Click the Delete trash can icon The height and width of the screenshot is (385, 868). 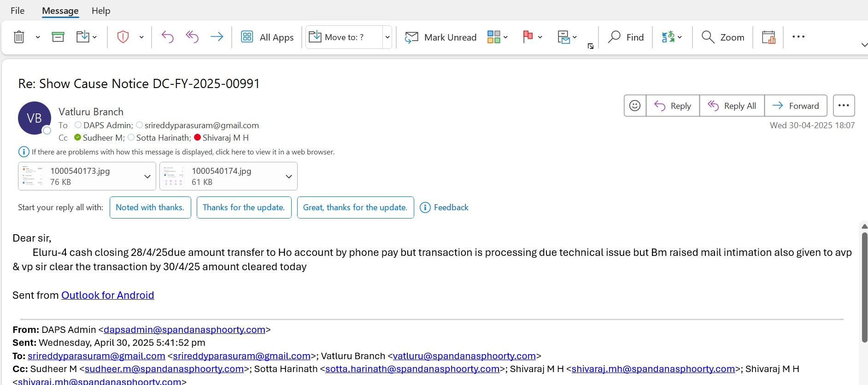[19, 37]
